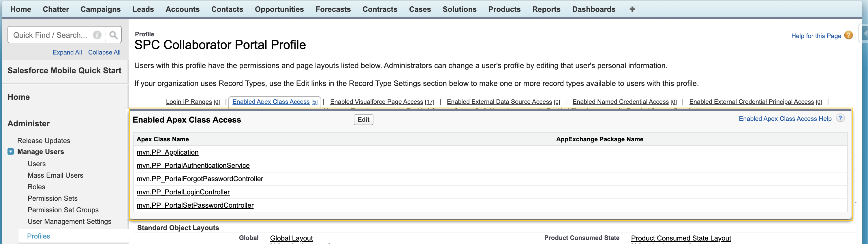Screen dimensions: 868x244
Task: Open Roles in the sidebar
Action: 36,187
